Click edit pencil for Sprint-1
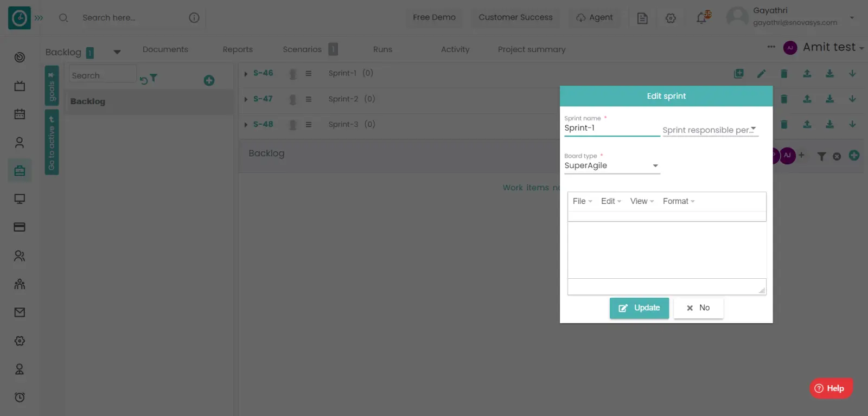This screenshot has height=416, width=868. point(762,74)
